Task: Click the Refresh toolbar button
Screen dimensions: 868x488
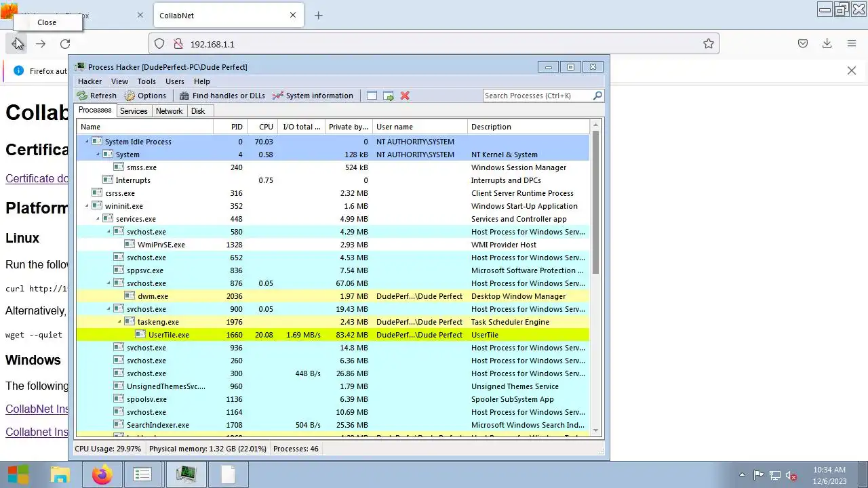Action: point(97,96)
